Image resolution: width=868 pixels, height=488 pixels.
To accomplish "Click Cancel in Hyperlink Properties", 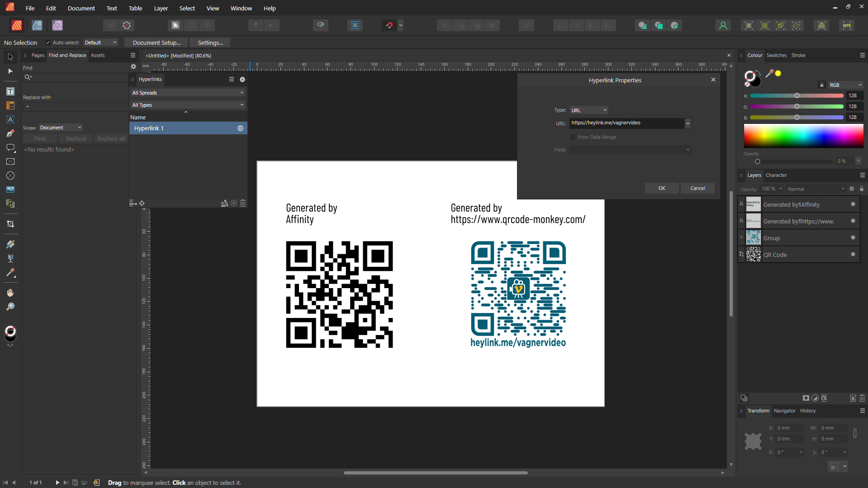I will click(x=697, y=188).
